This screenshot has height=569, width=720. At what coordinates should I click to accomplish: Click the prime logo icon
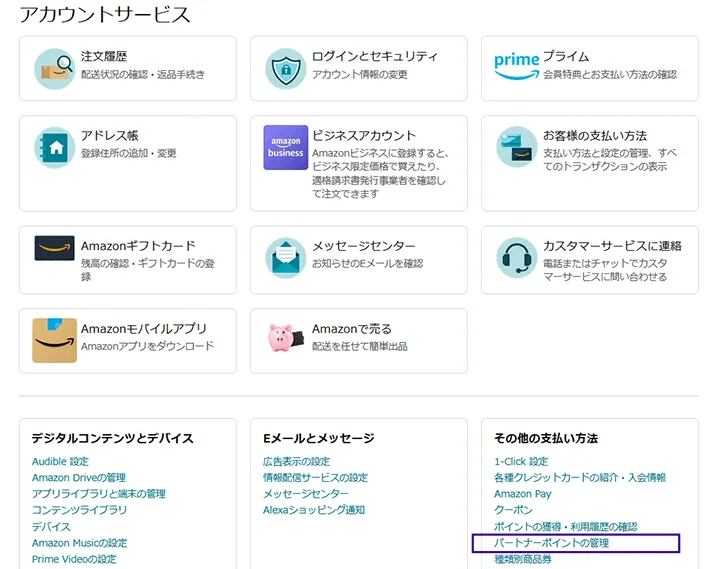[517, 67]
